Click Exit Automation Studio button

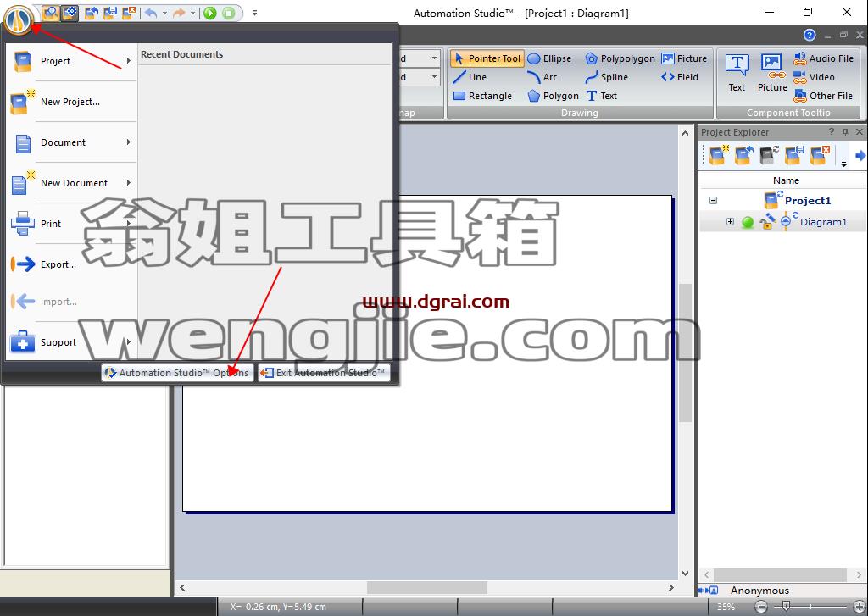[324, 373]
